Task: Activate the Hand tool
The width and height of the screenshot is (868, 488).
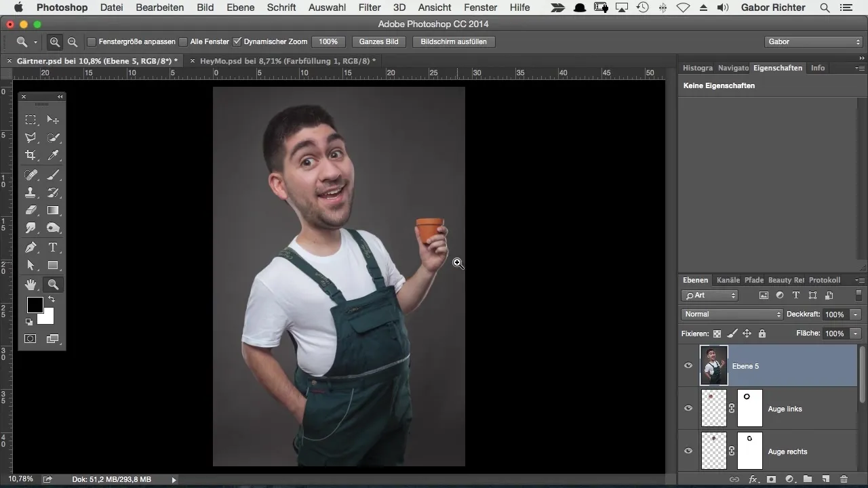Action: click(31, 285)
